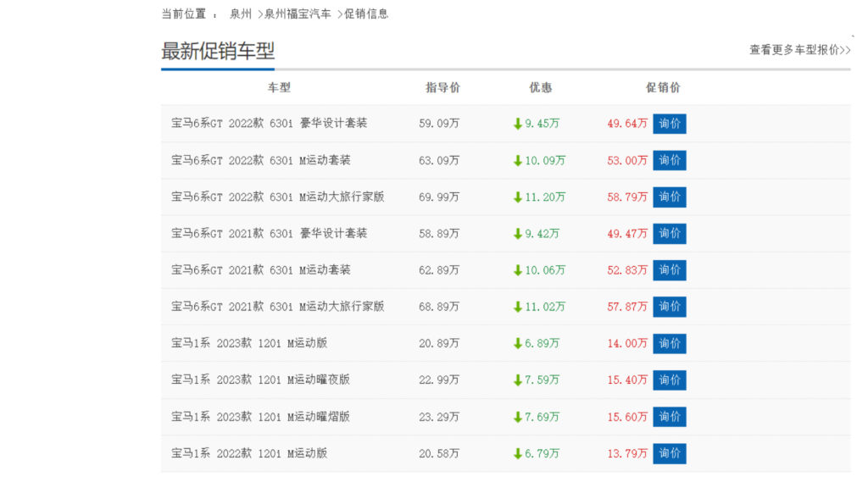The height and width of the screenshot is (488, 868).
Task: Click the guide price 20.89万
Action: pos(439,344)
